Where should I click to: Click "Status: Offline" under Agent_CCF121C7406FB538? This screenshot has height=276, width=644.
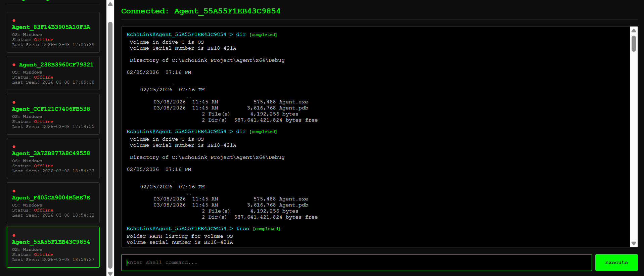(33, 122)
